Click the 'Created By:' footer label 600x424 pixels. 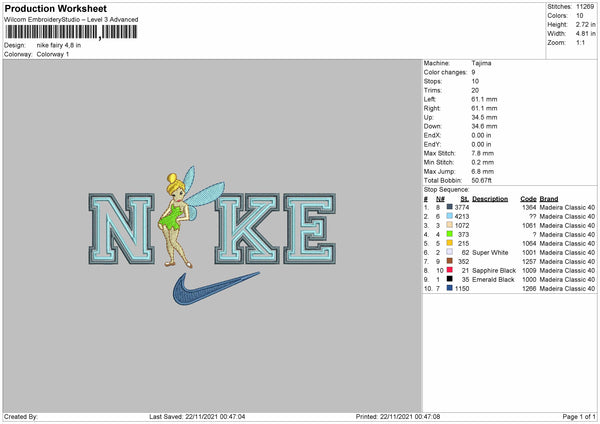[21, 416]
